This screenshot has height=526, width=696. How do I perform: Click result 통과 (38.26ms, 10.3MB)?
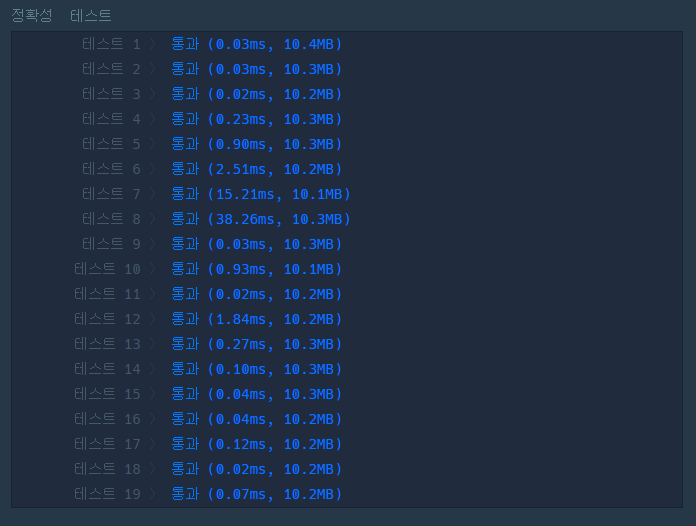coord(261,219)
